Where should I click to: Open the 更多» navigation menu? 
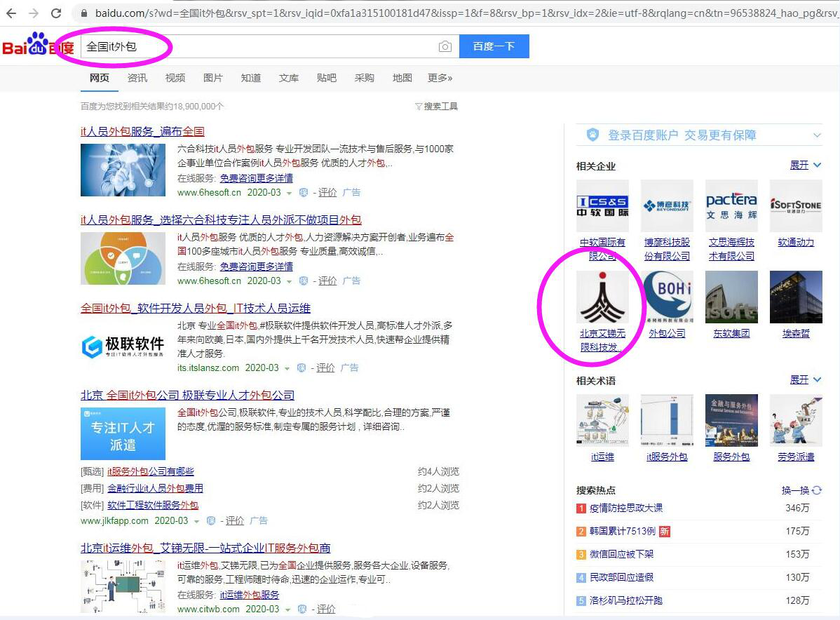point(440,78)
